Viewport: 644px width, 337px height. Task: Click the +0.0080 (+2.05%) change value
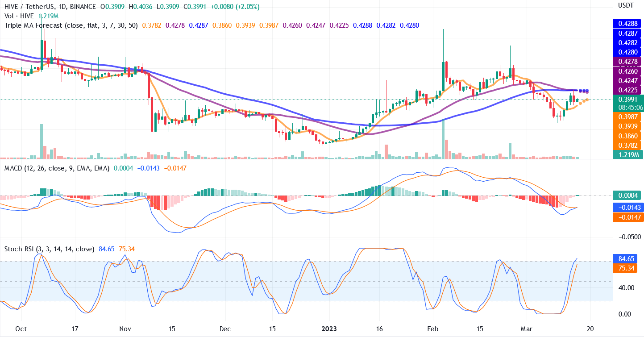point(235,7)
